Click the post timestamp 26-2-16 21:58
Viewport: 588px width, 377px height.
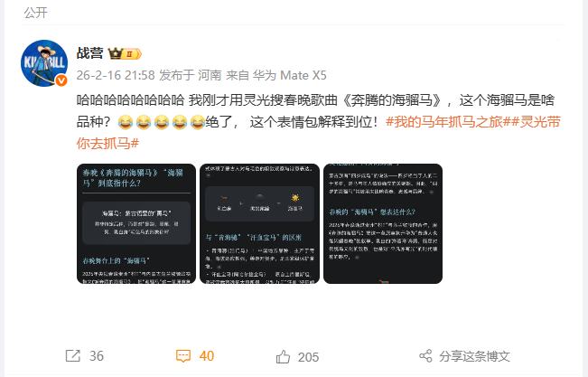(116, 75)
